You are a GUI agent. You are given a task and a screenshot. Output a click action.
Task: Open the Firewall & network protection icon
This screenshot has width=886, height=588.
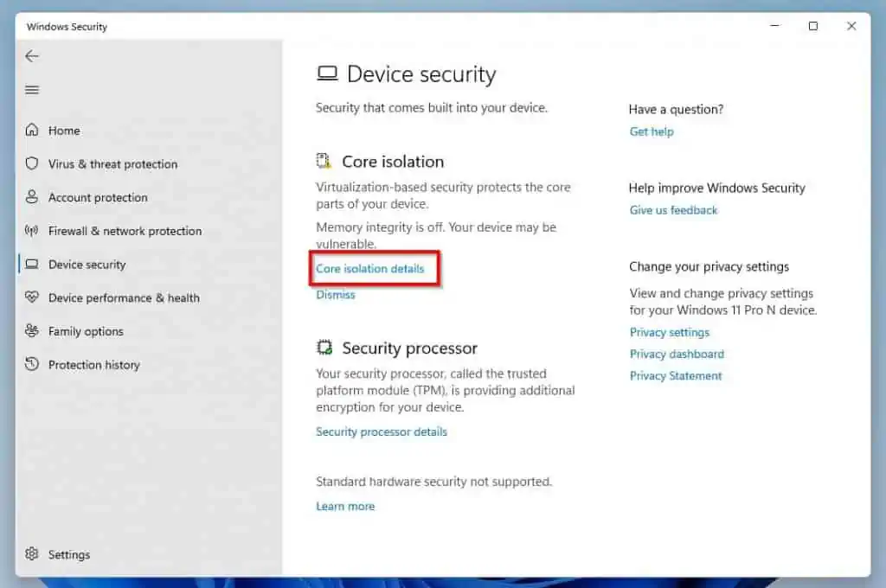[32, 231]
